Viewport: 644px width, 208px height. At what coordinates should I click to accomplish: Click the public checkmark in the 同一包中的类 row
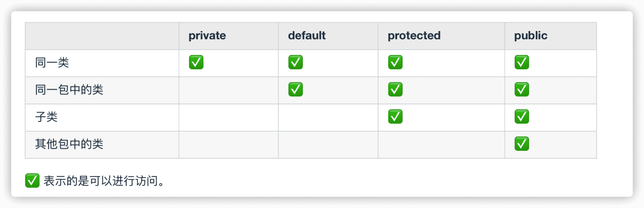[x=522, y=89]
